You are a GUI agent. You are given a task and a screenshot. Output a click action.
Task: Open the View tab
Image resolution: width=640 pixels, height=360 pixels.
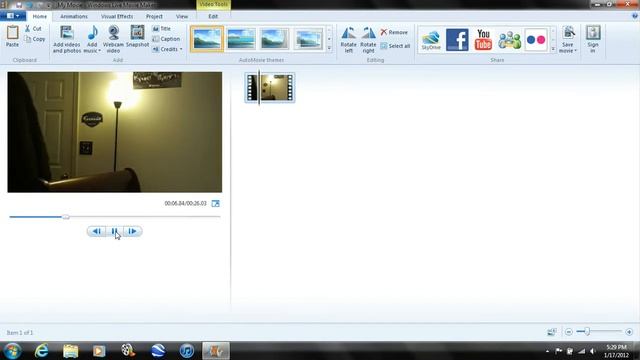(x=182, y=16)
